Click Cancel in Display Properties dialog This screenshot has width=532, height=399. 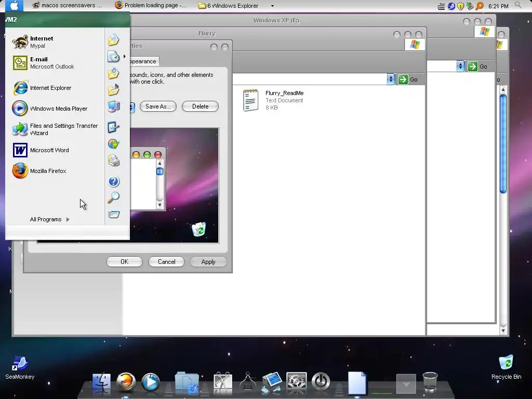(x=167, y=262)
